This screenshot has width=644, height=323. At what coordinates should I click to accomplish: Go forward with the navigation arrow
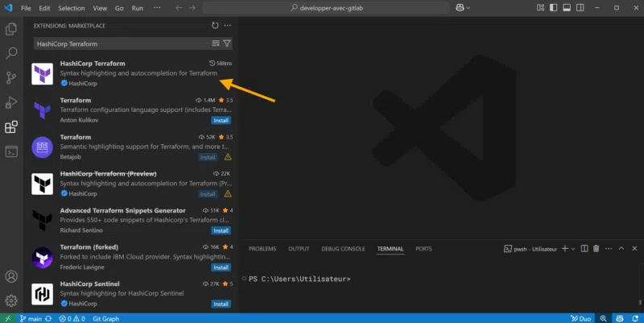click(x=192, y=8)
